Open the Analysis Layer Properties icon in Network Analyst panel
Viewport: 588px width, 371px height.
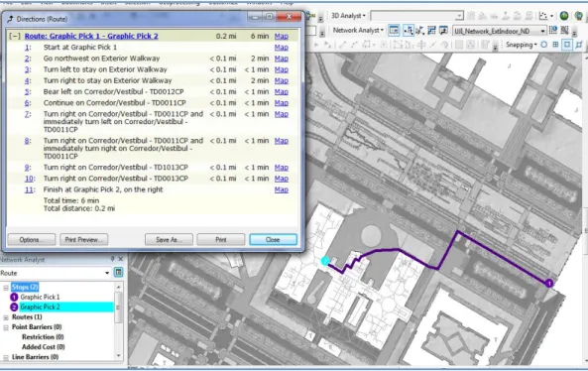tap(118, 273)
